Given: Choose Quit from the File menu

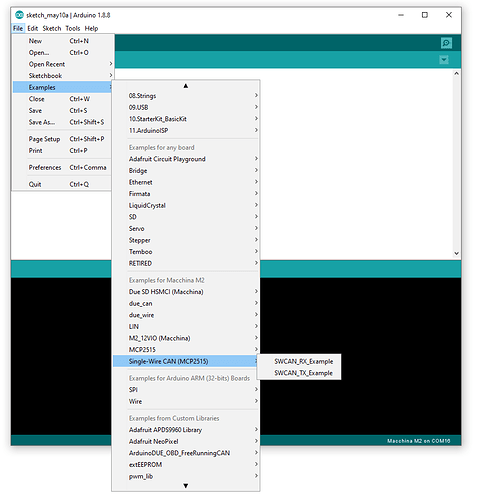Looking at the screenshot, I should (62, 184).
